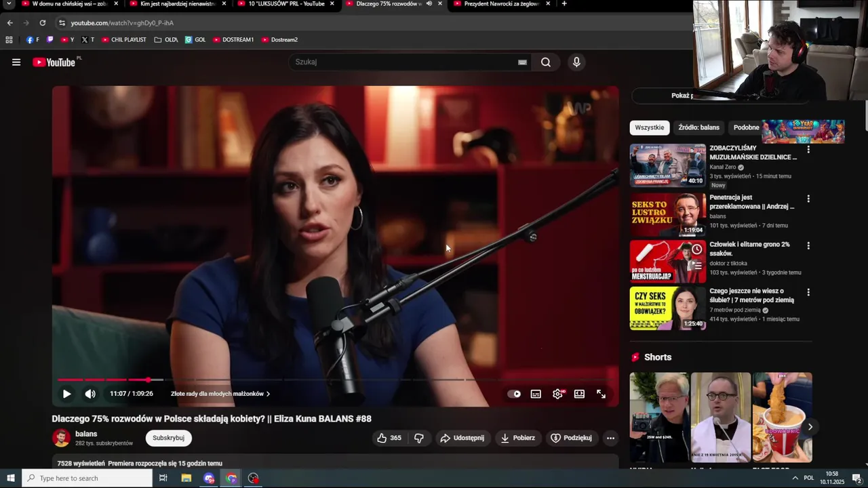Image resolution: width=868 pixels, height=488 pixels.
Task: Reload the page
Action: tap(42, 23)
